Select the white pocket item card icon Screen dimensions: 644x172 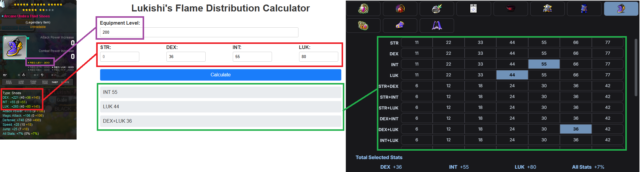[473, 9]
